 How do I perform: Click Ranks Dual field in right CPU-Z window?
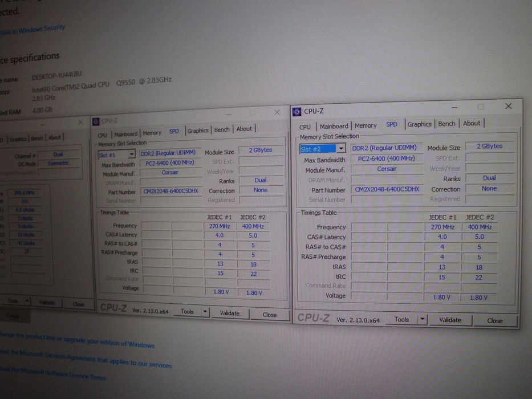pos(489,178)
